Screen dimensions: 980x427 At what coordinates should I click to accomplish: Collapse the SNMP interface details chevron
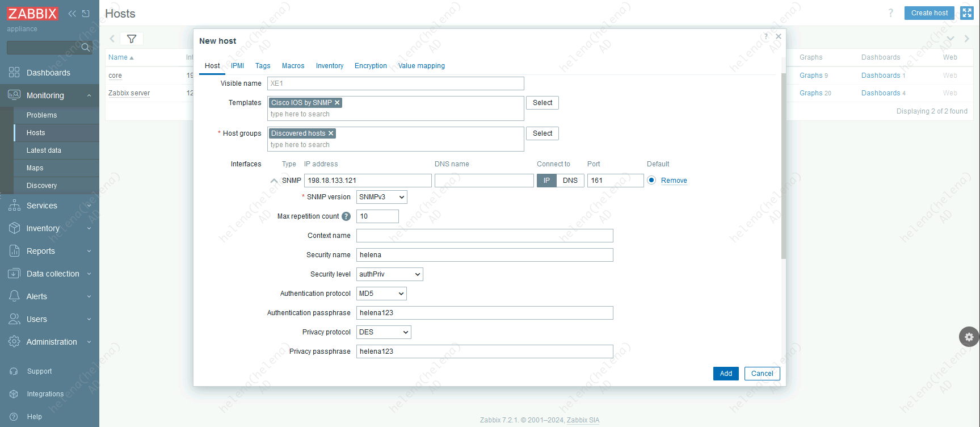274,181
